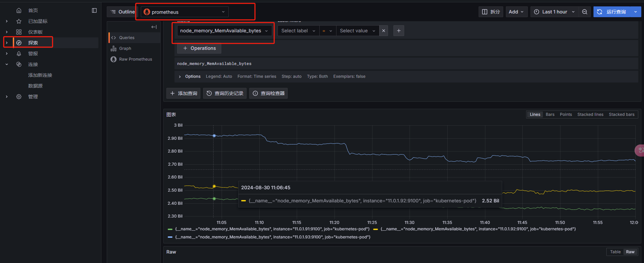644x263 pixels.
Task: Switch graph style to Bars
Action: click(x=550, y=114)
